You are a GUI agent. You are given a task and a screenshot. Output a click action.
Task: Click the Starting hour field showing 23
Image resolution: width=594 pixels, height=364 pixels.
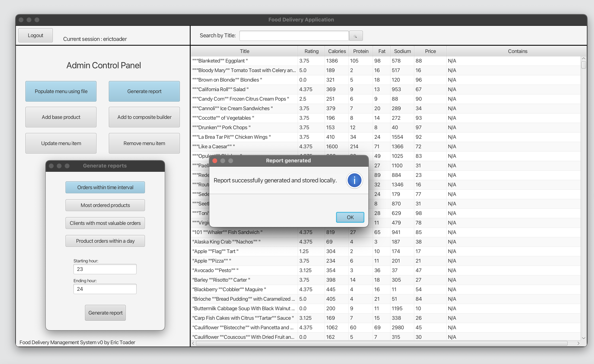(105, 269)
